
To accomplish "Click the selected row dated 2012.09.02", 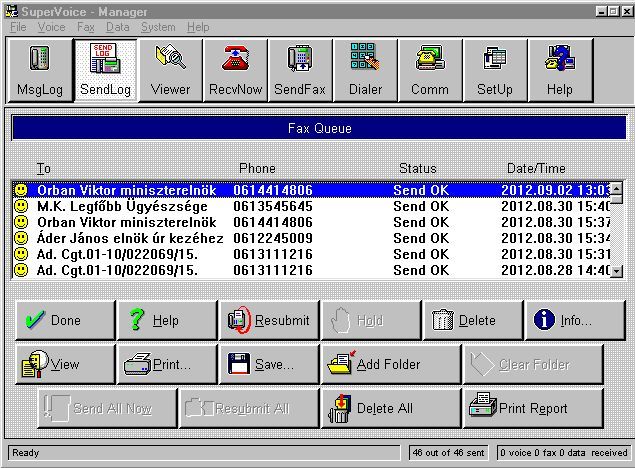I will point(311,190).
